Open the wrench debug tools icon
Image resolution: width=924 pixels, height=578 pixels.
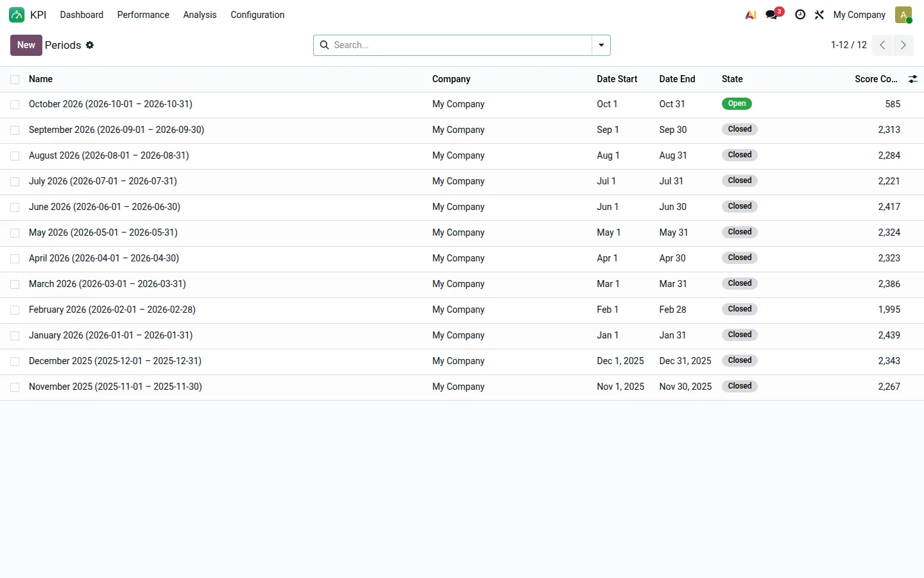click(x=819, y=15)
